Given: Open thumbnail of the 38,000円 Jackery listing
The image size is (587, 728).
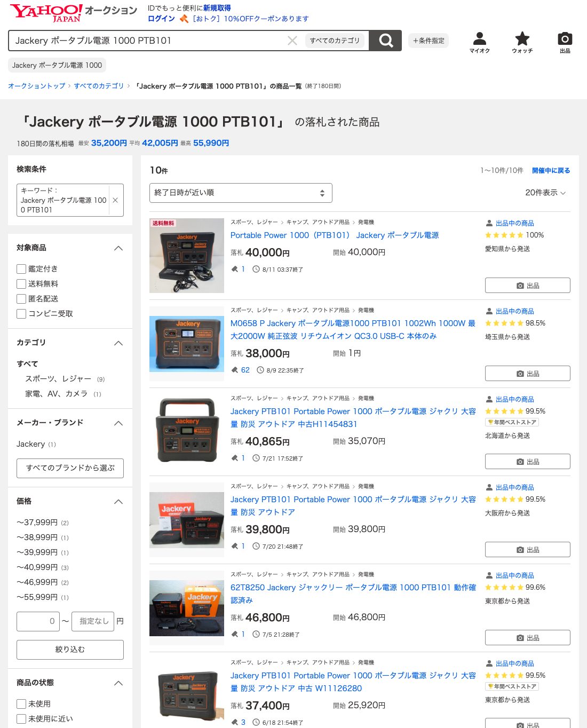Looking at the screenshot, I should (187, 344).
